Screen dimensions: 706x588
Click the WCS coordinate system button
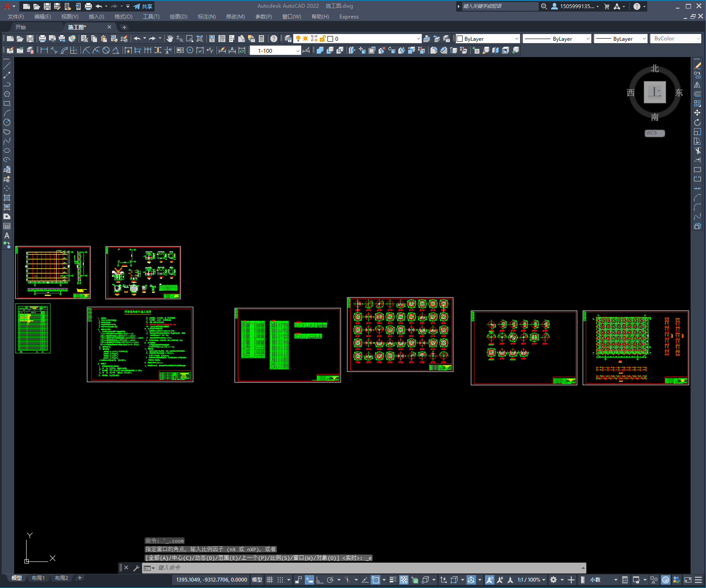tap(654, 133)
